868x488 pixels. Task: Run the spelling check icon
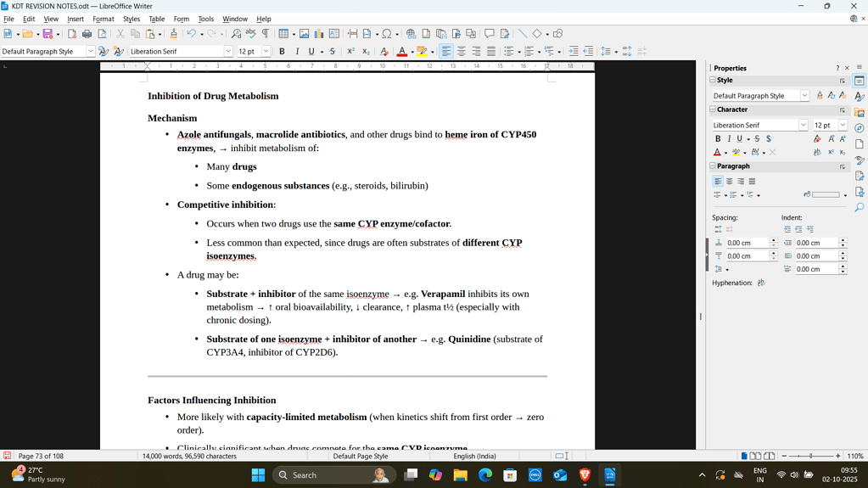[251, 34]
